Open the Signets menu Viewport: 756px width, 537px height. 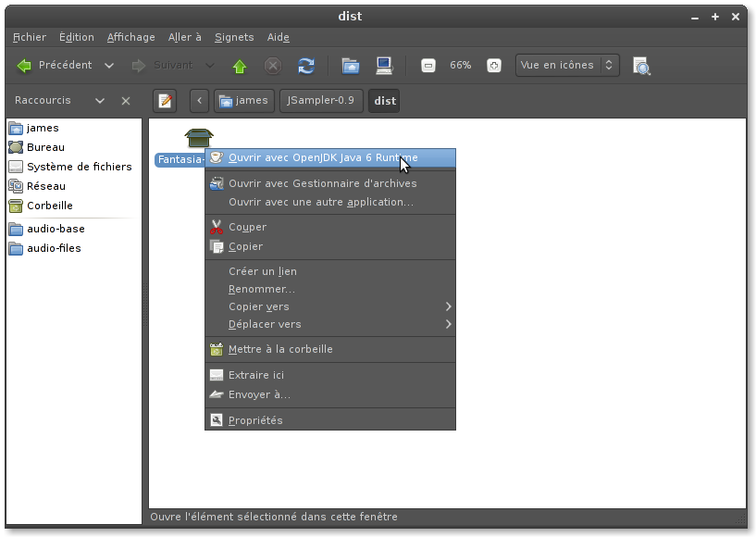(234, 37)
